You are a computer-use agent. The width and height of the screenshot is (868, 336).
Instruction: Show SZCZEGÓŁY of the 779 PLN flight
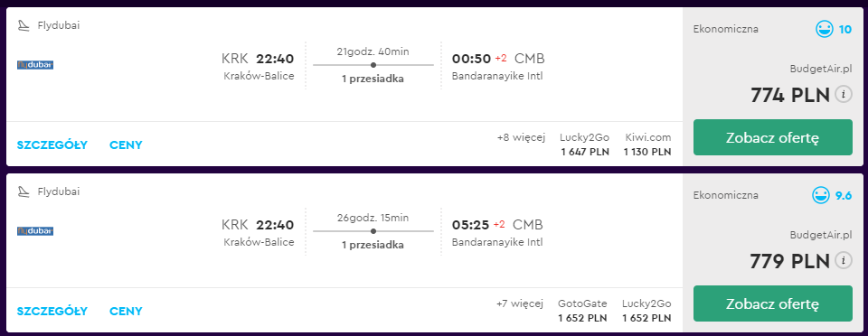pyautogui.click(x=52, y=311)
